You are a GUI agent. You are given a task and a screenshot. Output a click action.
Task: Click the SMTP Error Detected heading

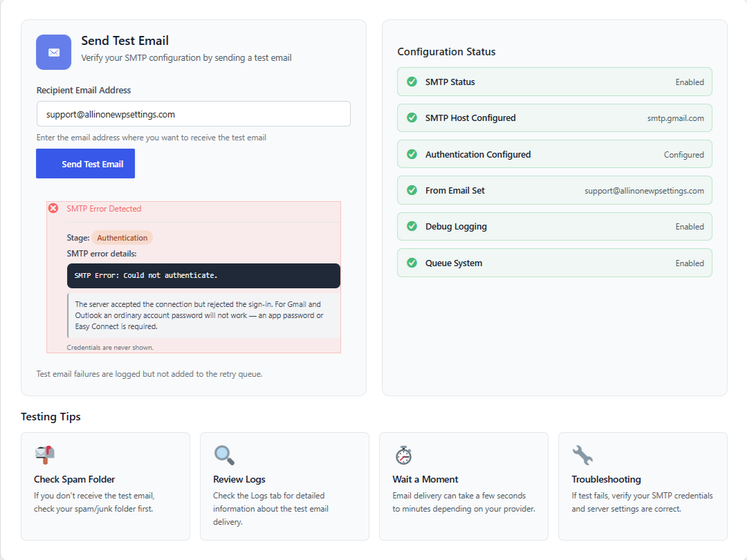(104, 209)
